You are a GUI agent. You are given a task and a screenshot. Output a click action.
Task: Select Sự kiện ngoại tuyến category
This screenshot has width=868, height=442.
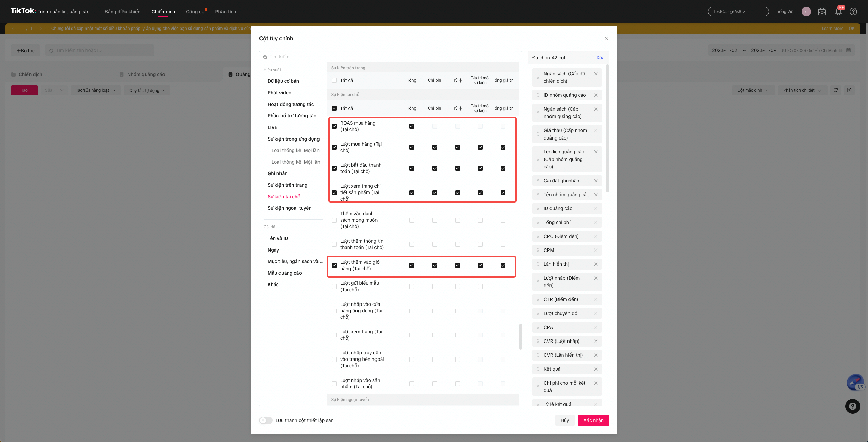(x=289, y=208)
